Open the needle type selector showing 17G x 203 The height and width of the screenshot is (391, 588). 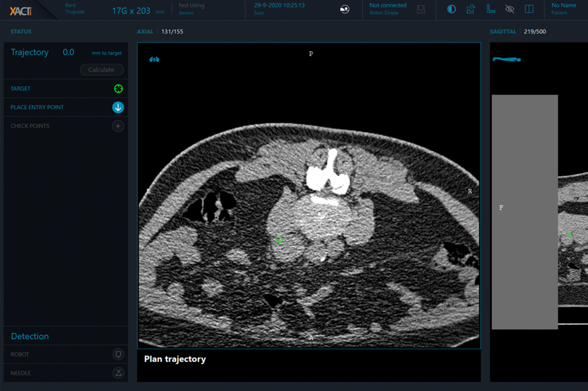coord(132,11)
